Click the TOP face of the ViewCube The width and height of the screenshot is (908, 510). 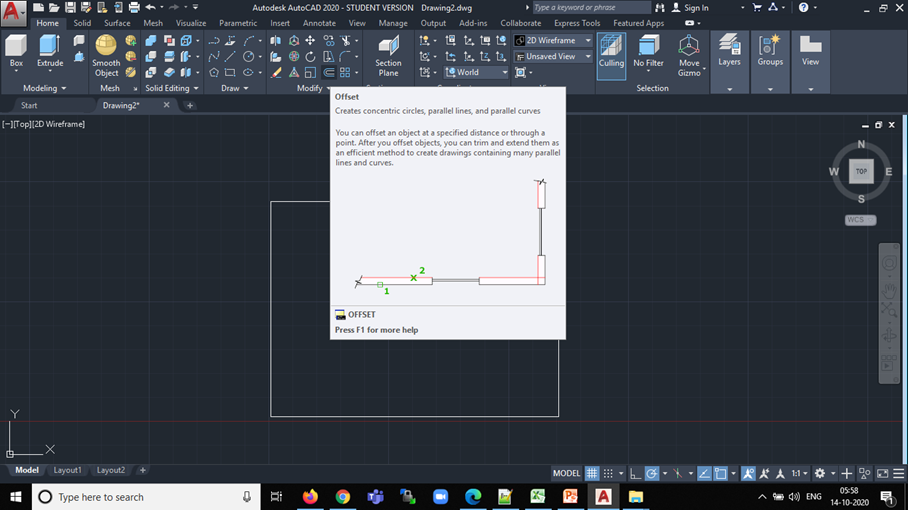coord(861,171)
